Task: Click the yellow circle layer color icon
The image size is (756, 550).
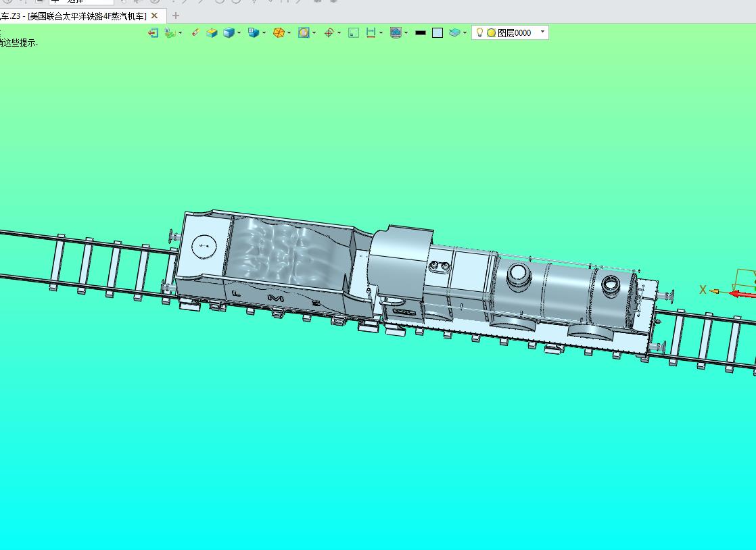Action: [492, 32]
